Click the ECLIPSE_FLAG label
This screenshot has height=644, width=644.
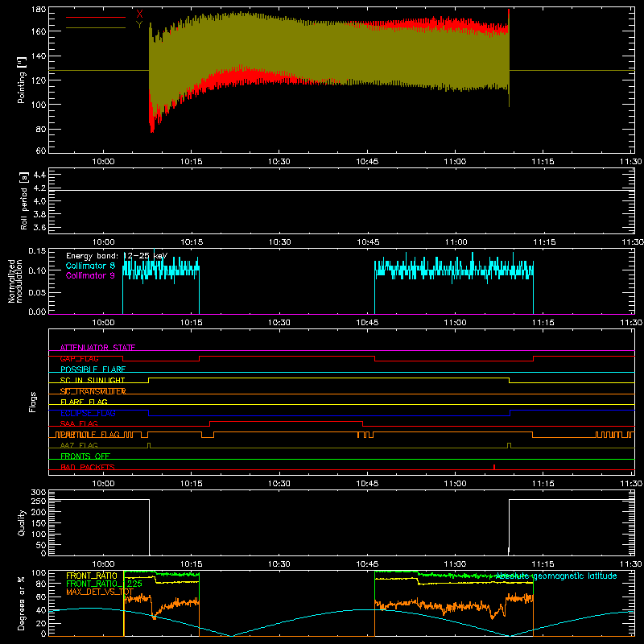point(88,413)
